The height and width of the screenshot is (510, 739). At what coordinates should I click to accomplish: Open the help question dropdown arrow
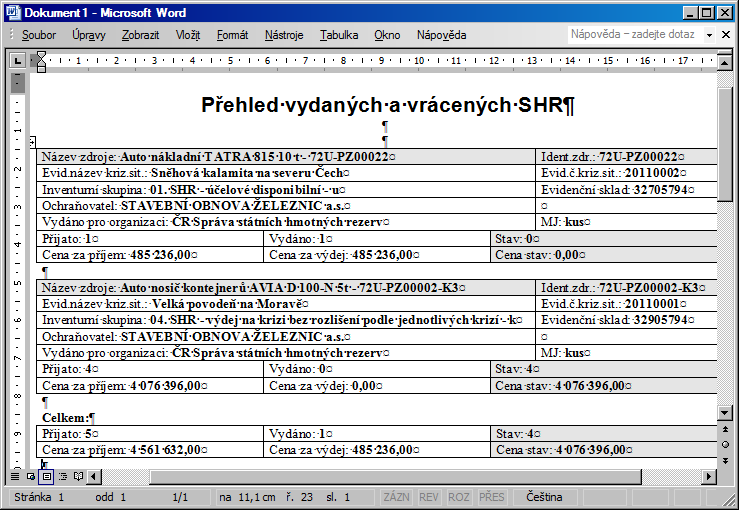[709, 35]
